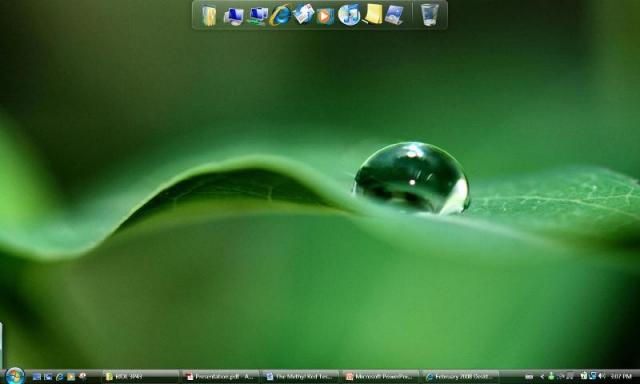Open the folder icon in the dock
Image resolution: width=640 pixels, height=384 pixels.
click(209, 16)
